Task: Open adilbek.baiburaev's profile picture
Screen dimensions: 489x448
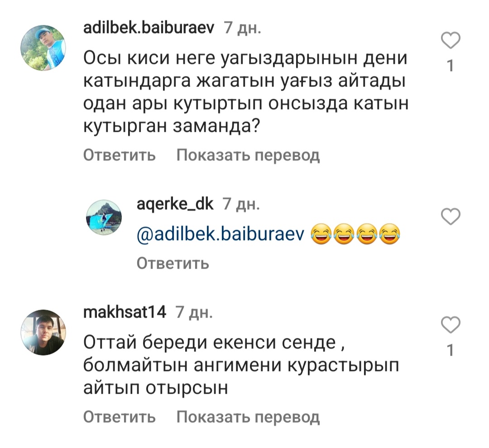Action: [43, 48]
